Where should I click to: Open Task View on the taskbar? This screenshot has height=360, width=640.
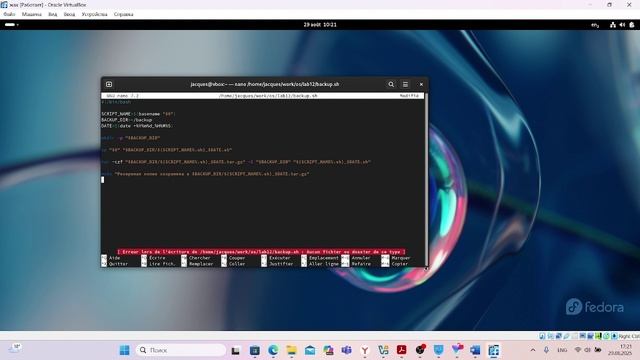pyautogui.click(x=236, y=350)
